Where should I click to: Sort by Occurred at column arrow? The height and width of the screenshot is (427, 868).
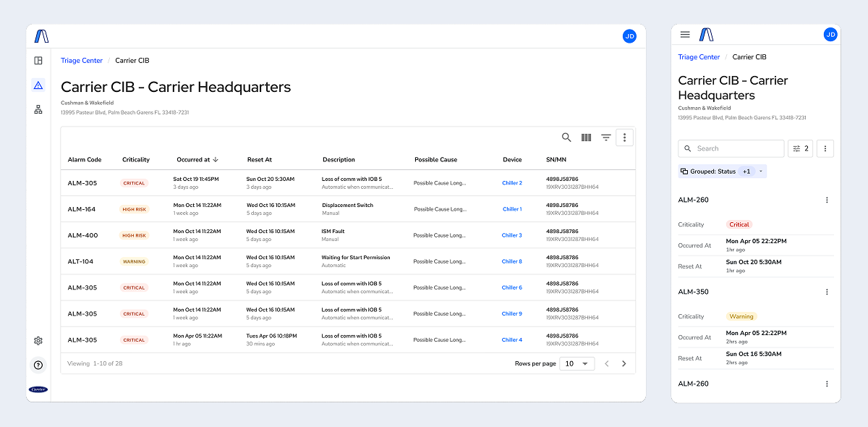click(x=216, y=159)
